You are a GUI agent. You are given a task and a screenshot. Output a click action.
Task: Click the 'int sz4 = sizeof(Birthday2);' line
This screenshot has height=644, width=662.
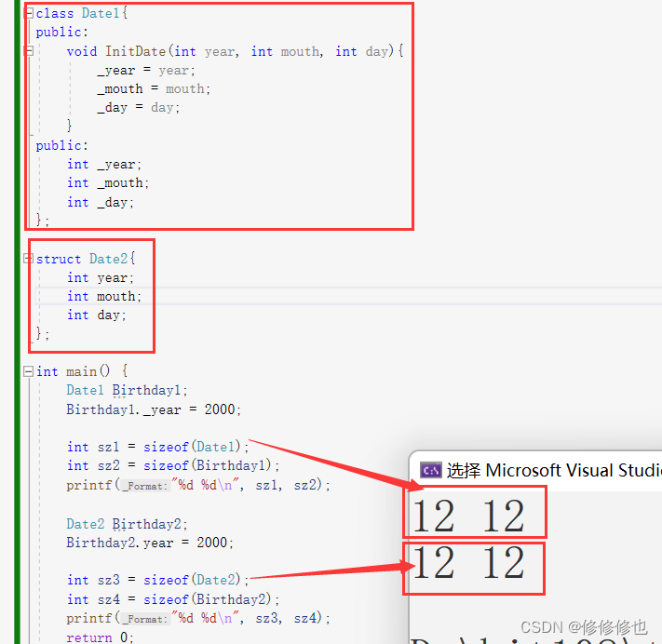[173, 599]
